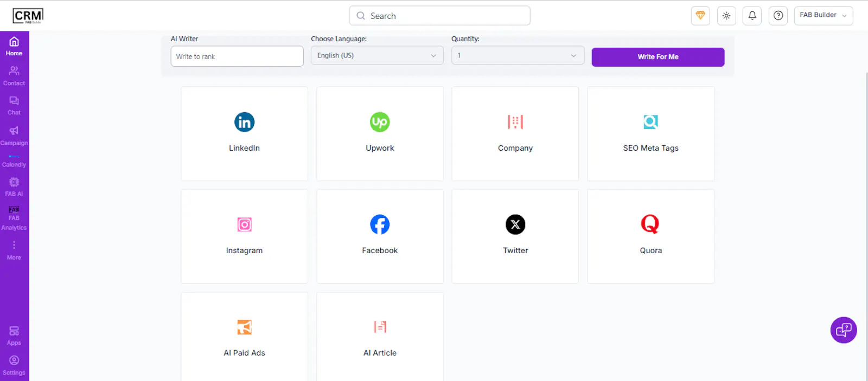Open Apps in the sidebar
This screenshot has height=381, width=868.
click(x=14, y=336)
